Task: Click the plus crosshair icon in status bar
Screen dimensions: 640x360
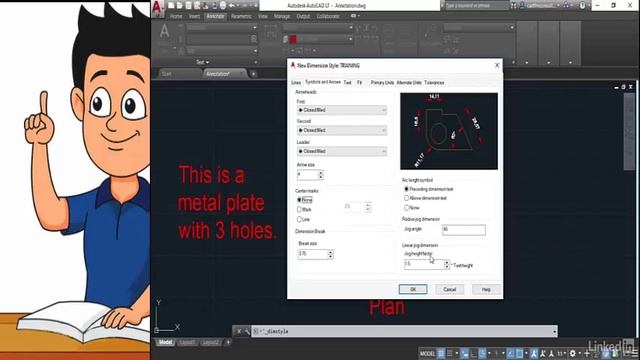Action: (587, 353)
